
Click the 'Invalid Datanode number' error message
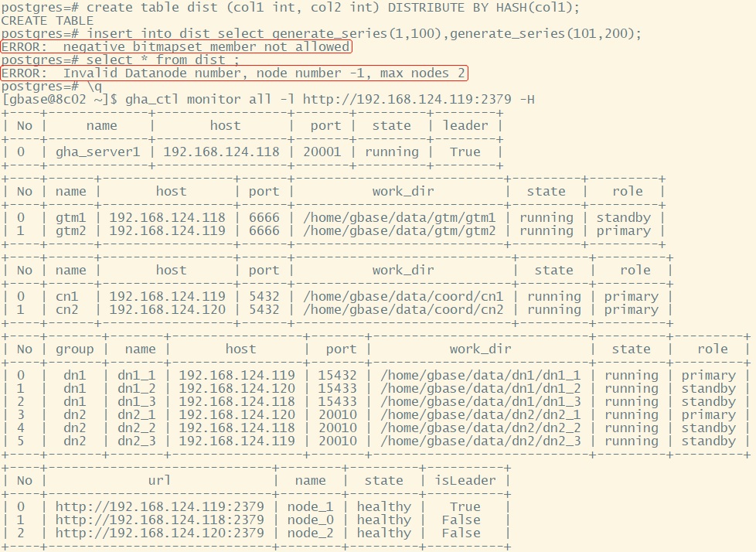click(x=234, y=73)
